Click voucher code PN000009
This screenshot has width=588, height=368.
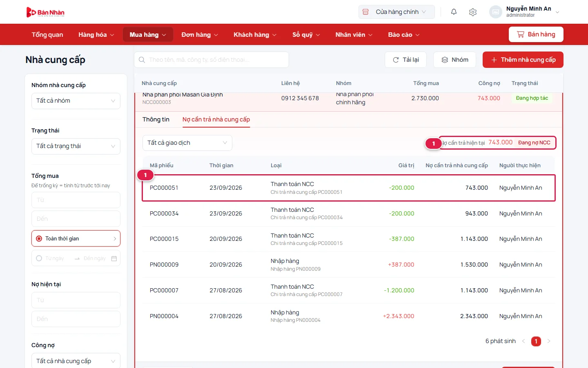pyautogui.click(x=164, y=265)
